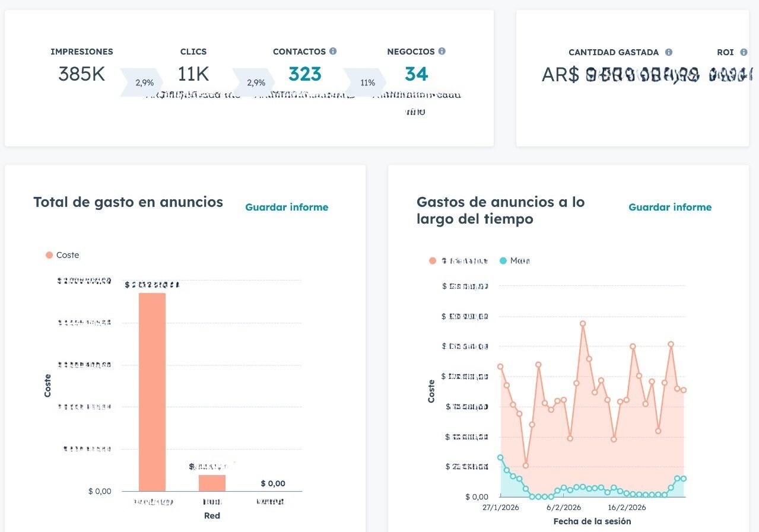Viewport: 759px width, 532px height.
Task: Click the first teal data point on 27/1/2026
Action: [500, 457]
